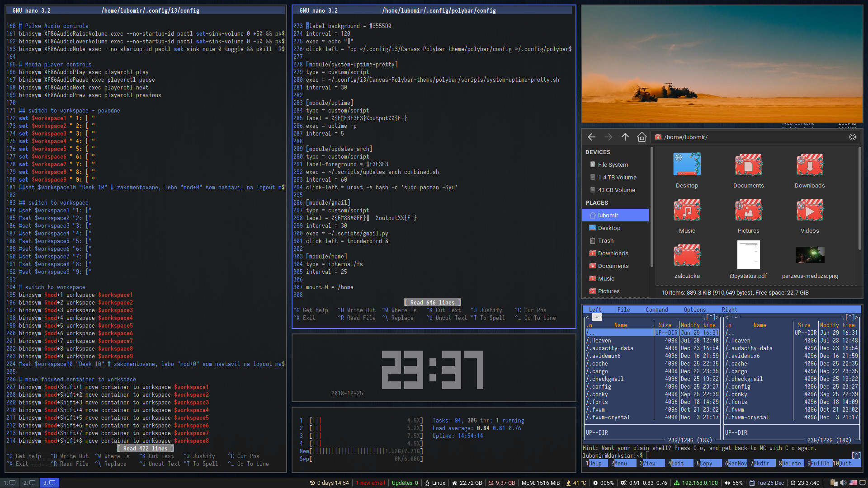The width and height of the screenshot is (868, 488).
Task: Click the Updates: 0 module in polybar
Action: pyautogui.click(x=405, y=483)
